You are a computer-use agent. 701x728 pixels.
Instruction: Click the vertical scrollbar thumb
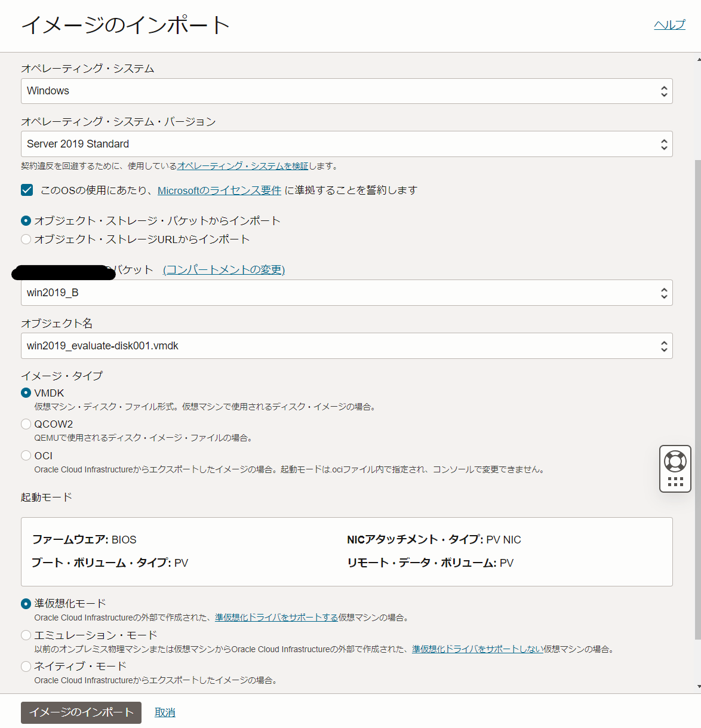pos(698,400)
